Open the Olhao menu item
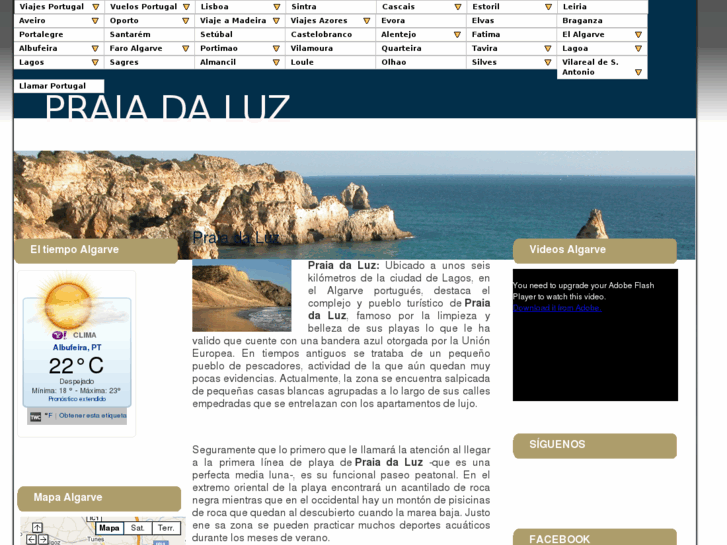 click(421, 62)
